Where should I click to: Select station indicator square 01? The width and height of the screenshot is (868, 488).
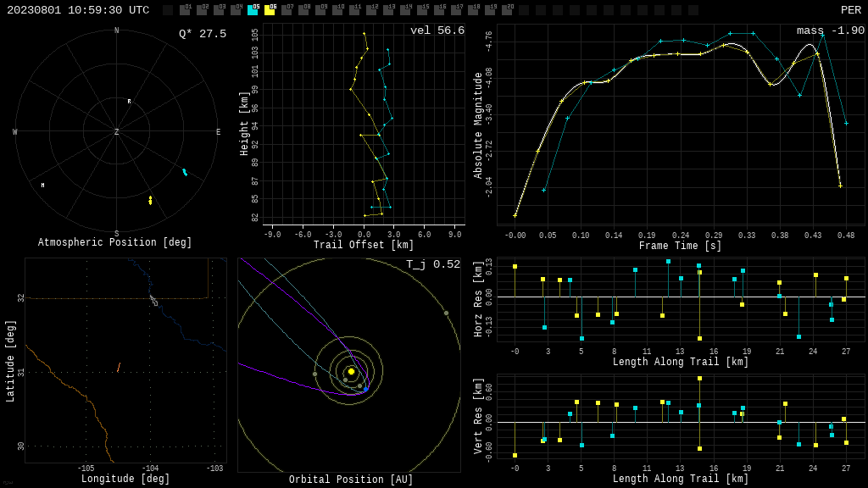185,10
